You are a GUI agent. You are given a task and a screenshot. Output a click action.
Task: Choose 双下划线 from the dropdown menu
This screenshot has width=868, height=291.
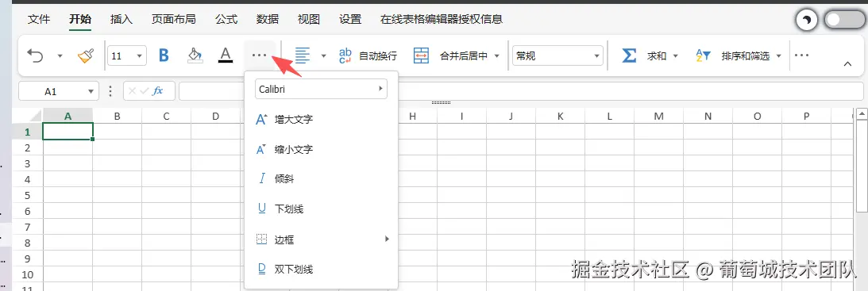(321, 270)
